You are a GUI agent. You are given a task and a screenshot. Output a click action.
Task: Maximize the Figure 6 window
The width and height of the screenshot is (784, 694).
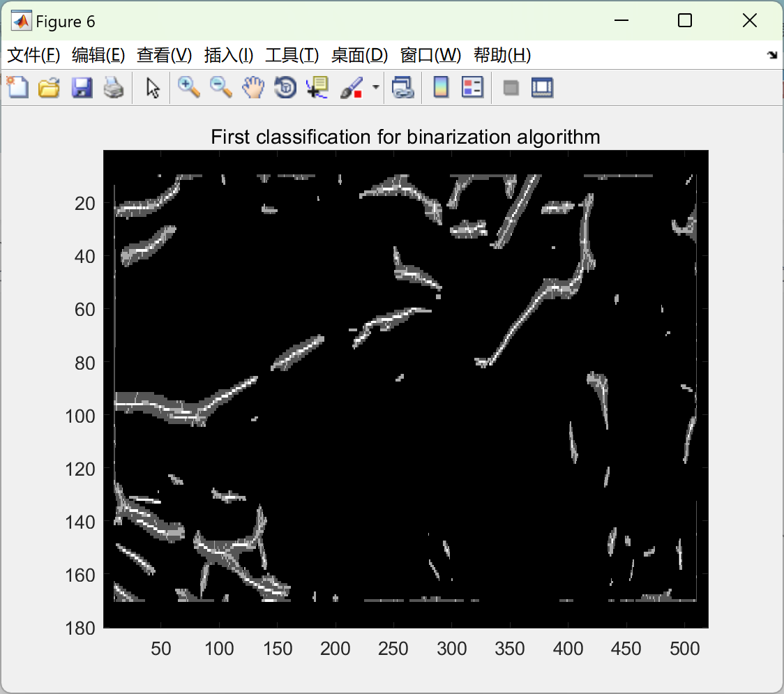coord(685,20)
